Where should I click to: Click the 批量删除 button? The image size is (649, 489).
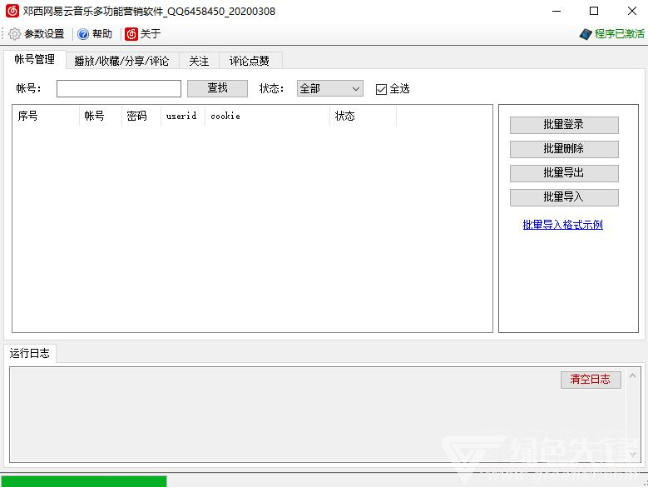pos(564,149)
